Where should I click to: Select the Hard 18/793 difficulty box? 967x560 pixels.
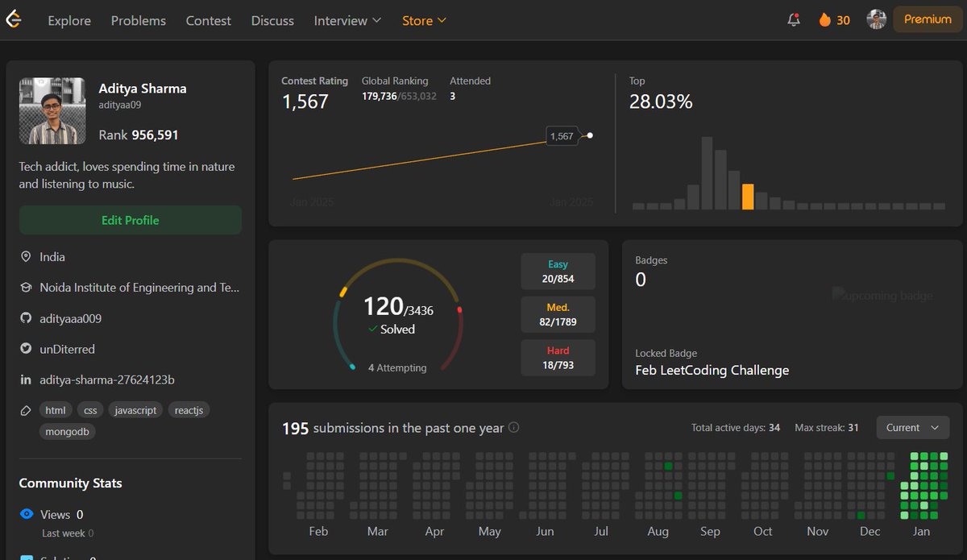[558, 359]
